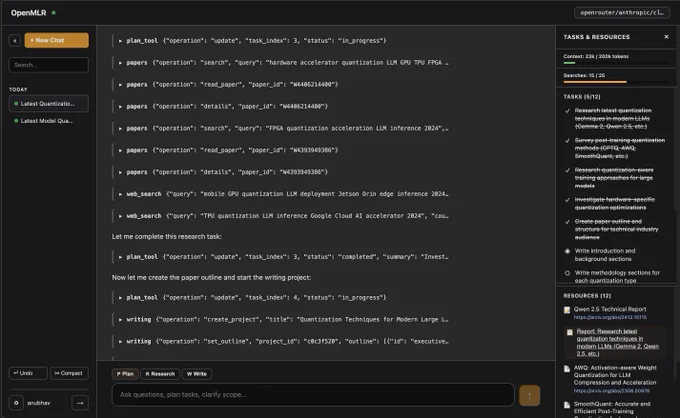The image size is (680, 418).
Task: Send message with the up-arrow button
Action: 530,395
